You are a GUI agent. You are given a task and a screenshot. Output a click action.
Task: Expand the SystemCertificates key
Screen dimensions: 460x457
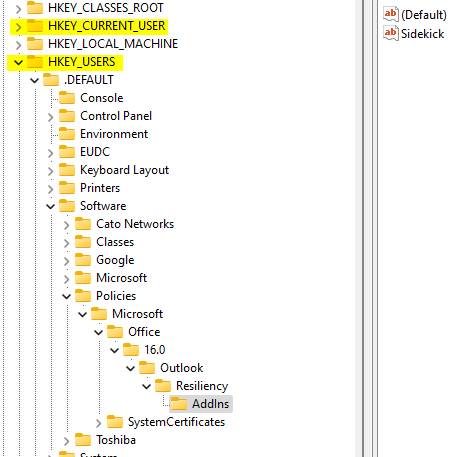(x=99, y=423)
